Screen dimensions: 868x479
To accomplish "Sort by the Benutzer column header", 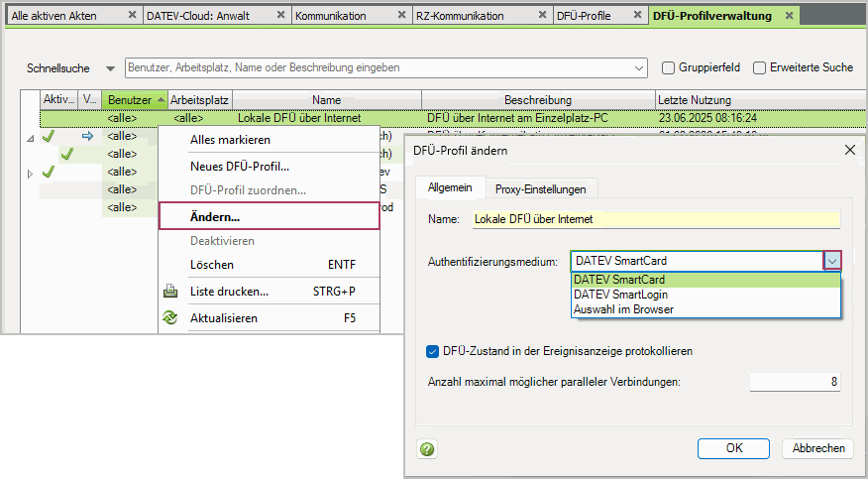I will pos(135,100).
